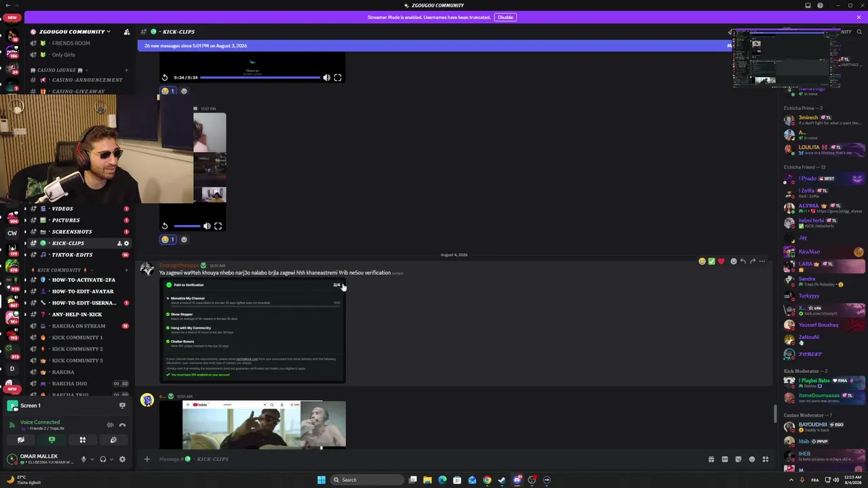
Task: Edit KICK-CLIPS channel settings gear
Action: (126, 243)
